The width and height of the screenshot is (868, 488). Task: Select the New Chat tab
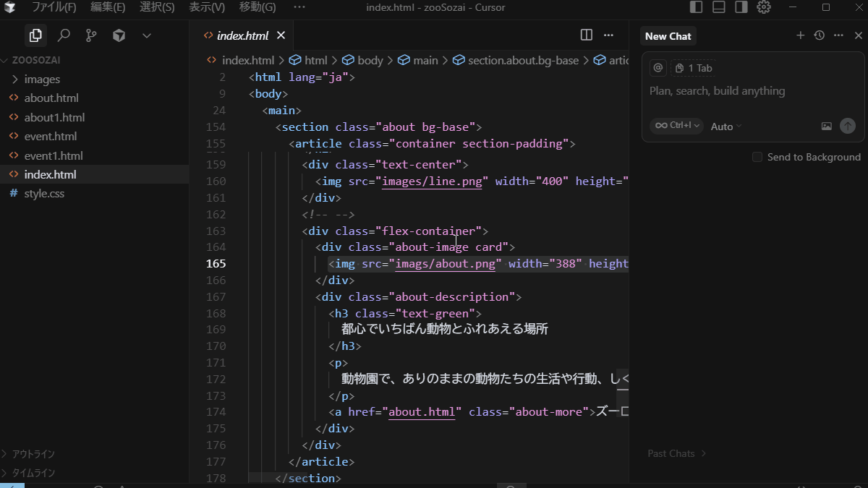[668, 36]
